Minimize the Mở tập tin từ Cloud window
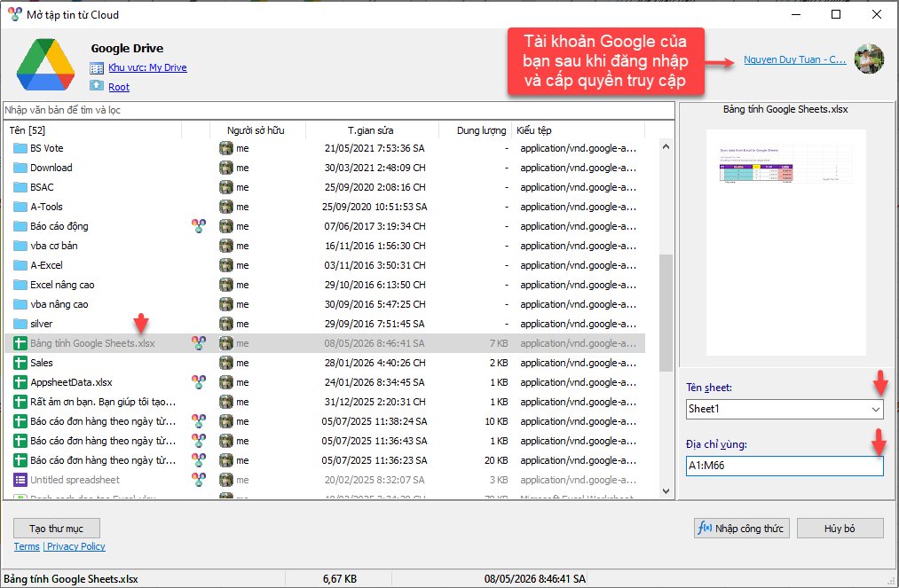899x588 pixels. [796, 14]
